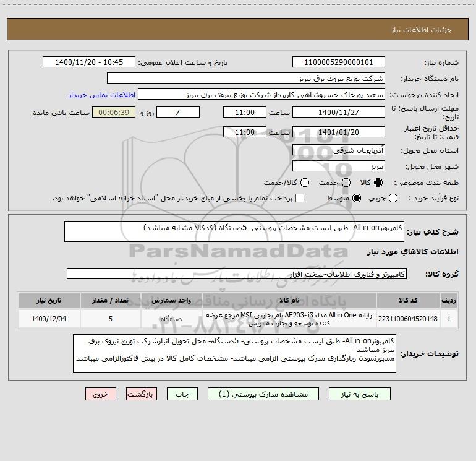Click the need date cell 1400/12/04
This screenshot has height=461, width=476.
point(49,319)
